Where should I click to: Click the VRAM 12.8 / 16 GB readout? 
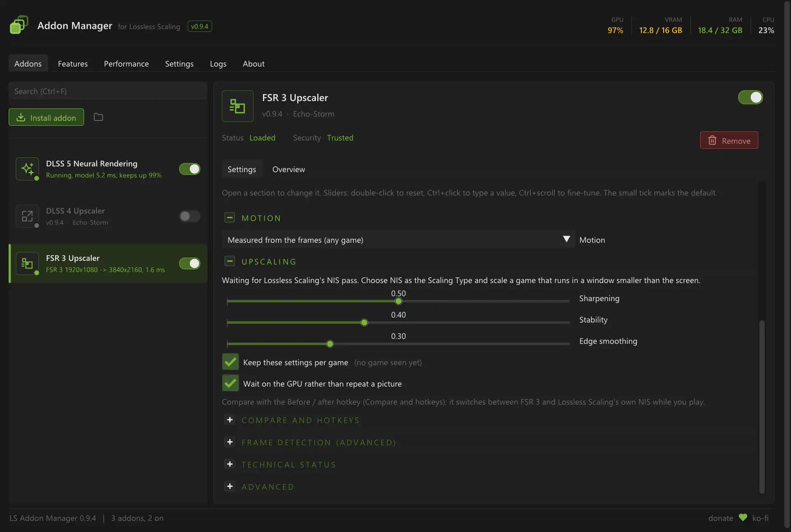(x=660, y=30)
